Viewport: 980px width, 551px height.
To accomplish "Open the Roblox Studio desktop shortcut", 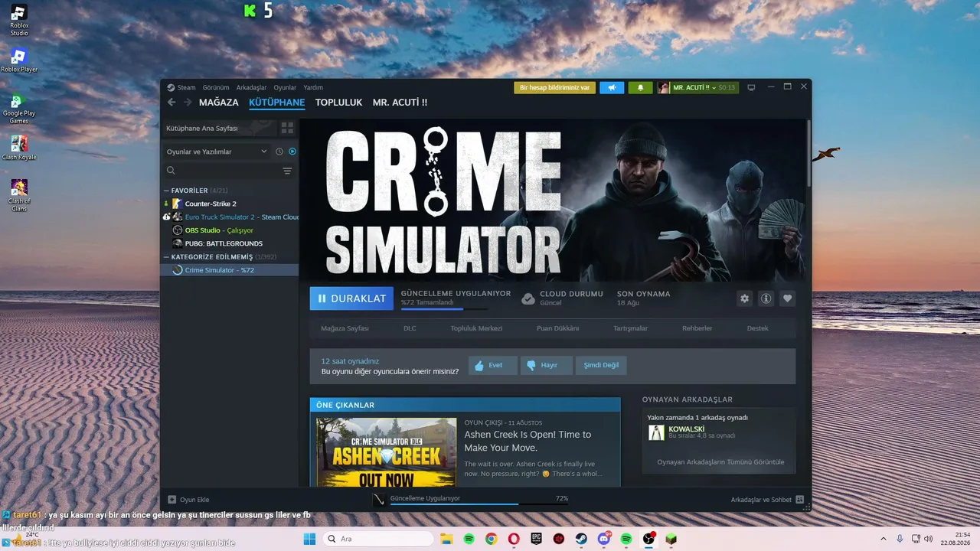I will (x=19, y=21).
